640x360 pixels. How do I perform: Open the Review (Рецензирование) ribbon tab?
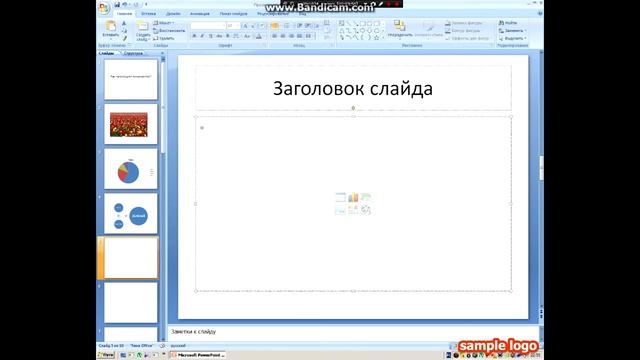point(273,14)
